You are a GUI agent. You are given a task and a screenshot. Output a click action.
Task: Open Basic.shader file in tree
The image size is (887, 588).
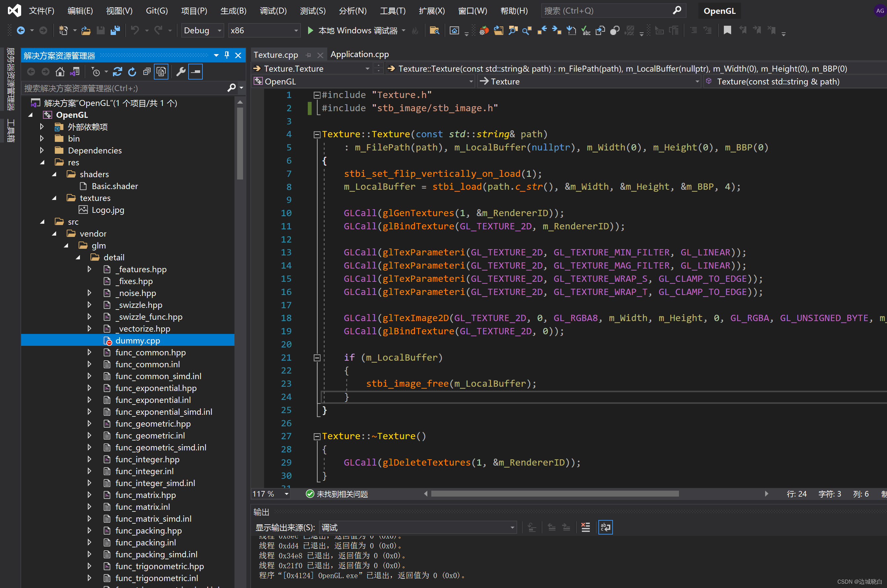point(115,186)
